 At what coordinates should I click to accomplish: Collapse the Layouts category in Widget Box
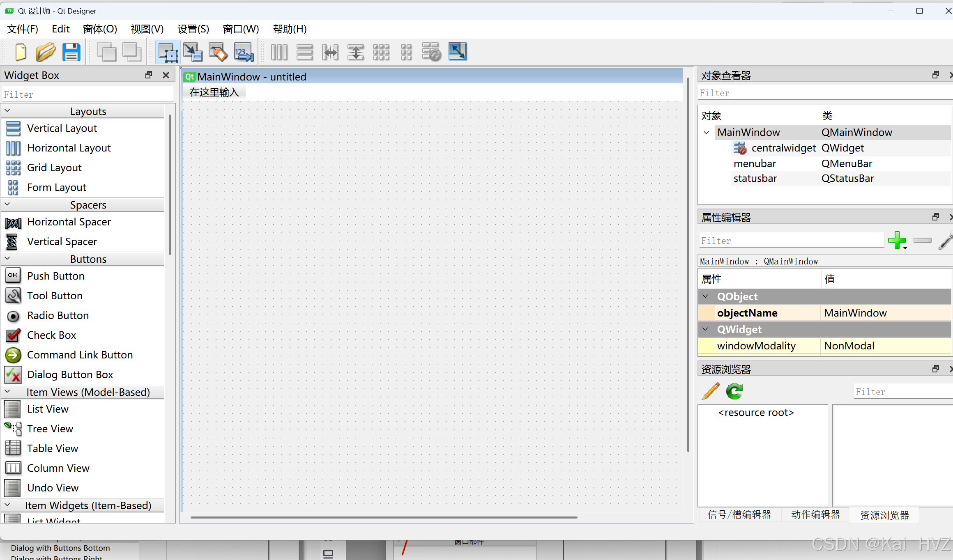7,111
